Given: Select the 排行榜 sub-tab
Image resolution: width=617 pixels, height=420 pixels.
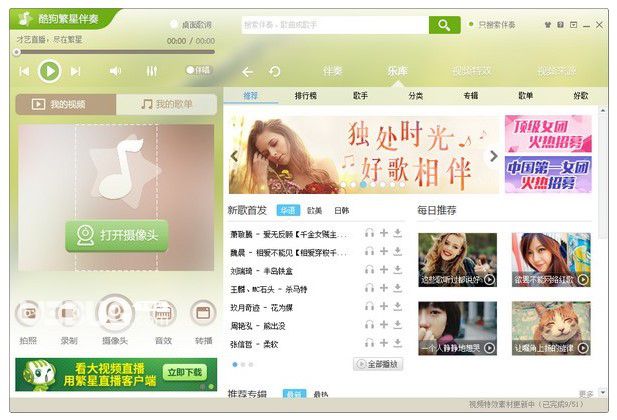Looking at the screenshot, I should (306, 96).
